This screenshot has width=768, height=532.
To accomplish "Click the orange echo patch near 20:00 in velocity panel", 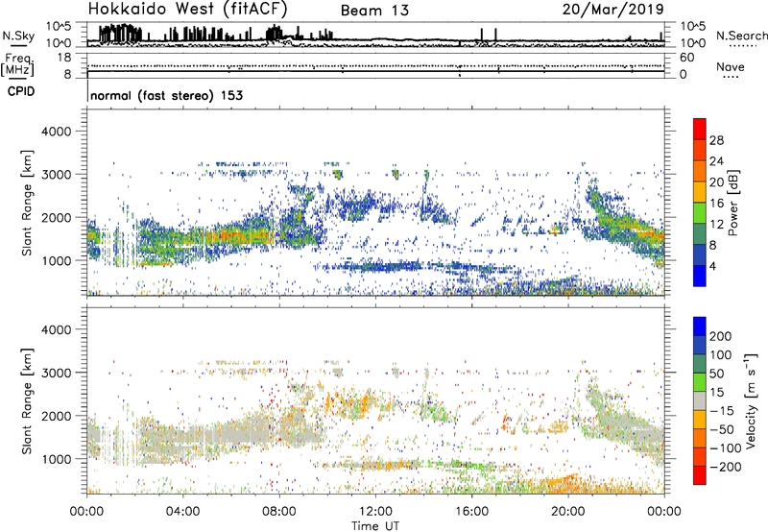I will (x=564, y=482).
